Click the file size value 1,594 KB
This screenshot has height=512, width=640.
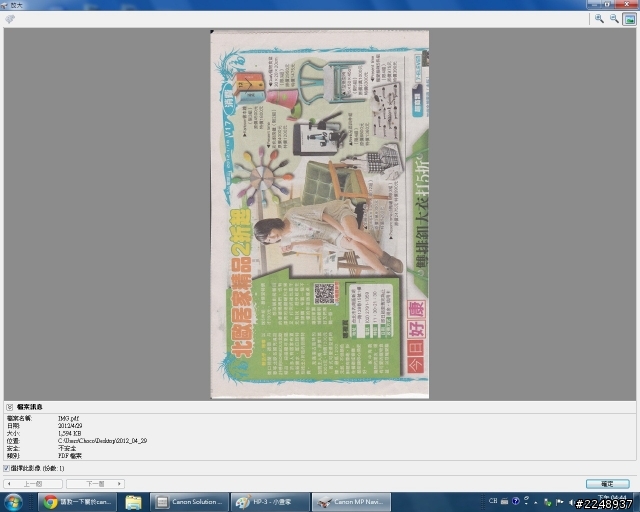[x=69, y=433]
